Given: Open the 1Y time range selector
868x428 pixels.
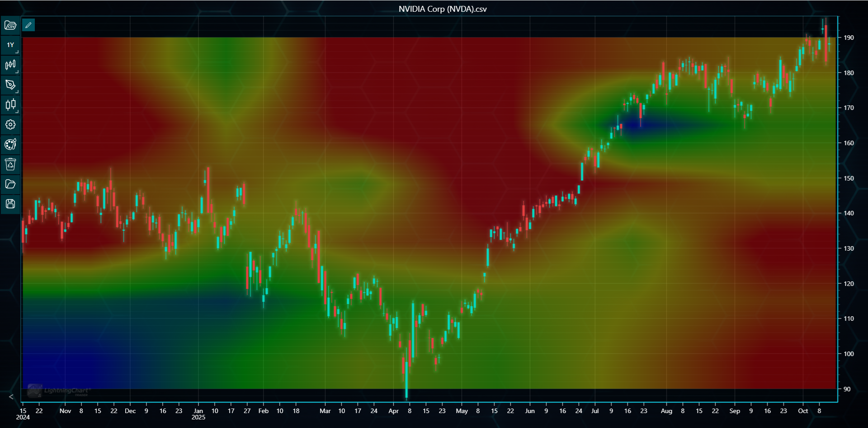Looking at the screenshot, I should [x=10, y=45].
